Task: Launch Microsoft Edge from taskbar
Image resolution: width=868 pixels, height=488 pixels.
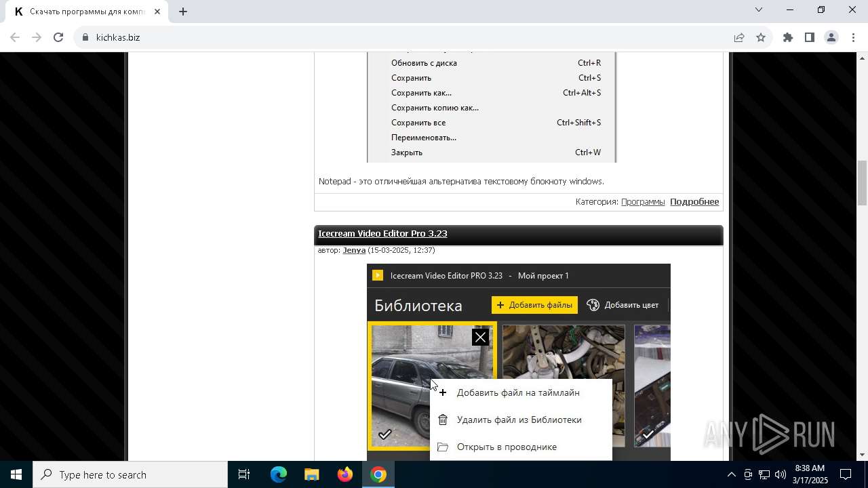Action: [279, 474]
